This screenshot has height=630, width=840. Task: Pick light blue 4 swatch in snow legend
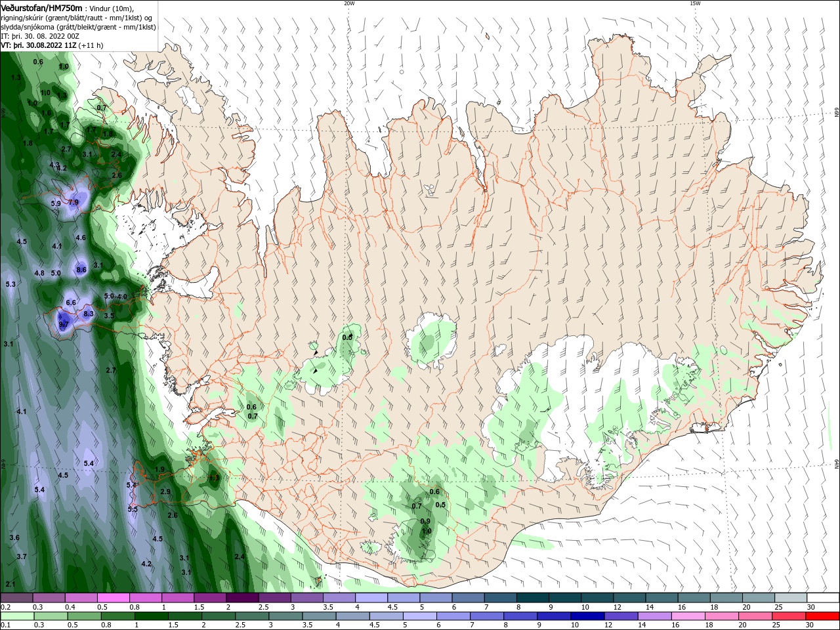pyautogui.click(x=371, y=598)
